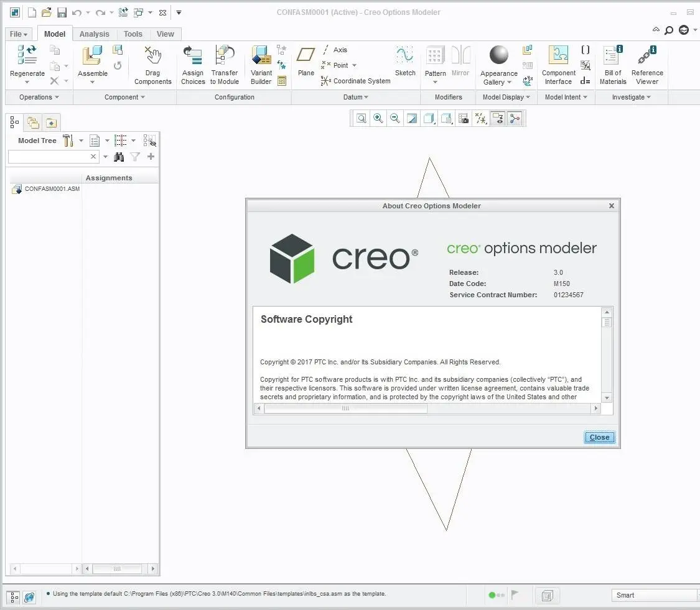Viewport: 700px width, 610px height.
Task: Toggle the browser display in status bar
Action: point(29,596)
